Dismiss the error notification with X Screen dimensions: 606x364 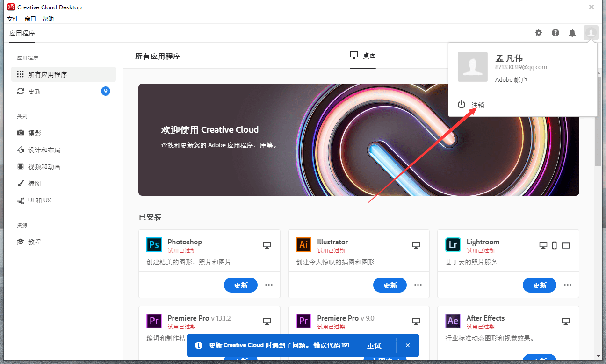[408, 345]
